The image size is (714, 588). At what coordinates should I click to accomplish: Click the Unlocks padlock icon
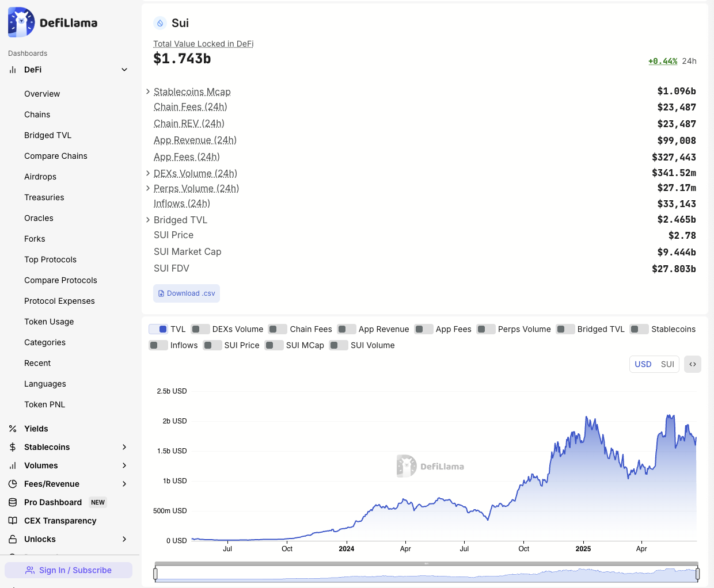(x=13, y=539)
